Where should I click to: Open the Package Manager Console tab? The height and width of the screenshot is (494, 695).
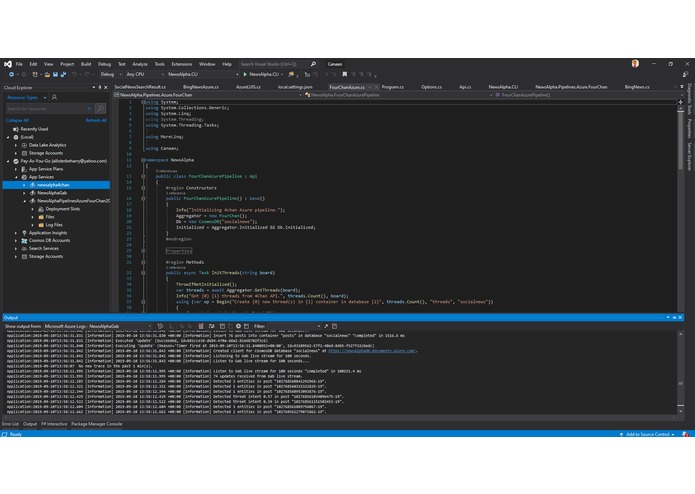point(97,424)
